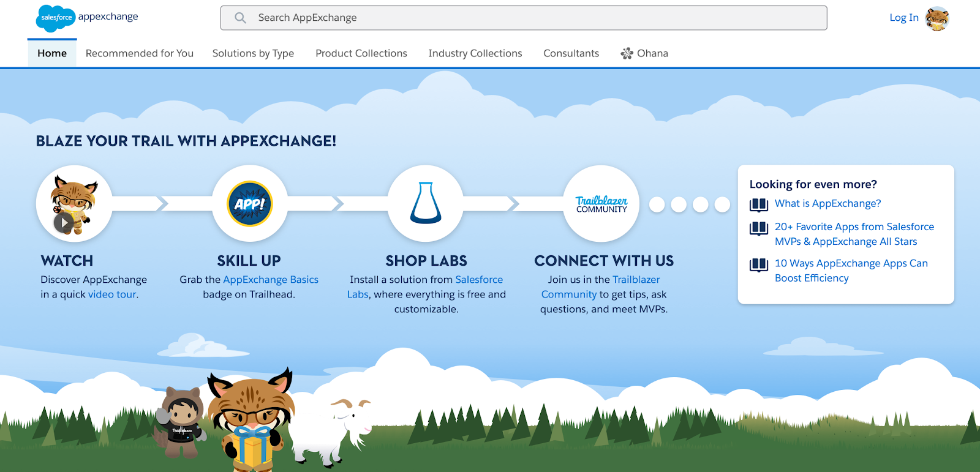
Task: Click the APP! badge icon
Action: click(249, 204)
